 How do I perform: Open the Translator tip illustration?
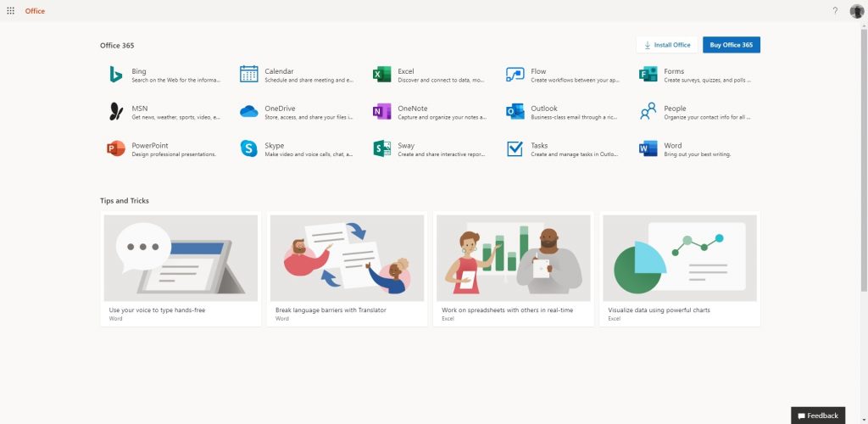tap(347, 258)
